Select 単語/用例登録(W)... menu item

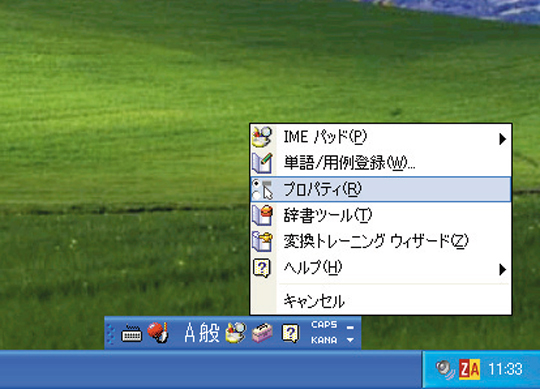click(x=381, y=163)
